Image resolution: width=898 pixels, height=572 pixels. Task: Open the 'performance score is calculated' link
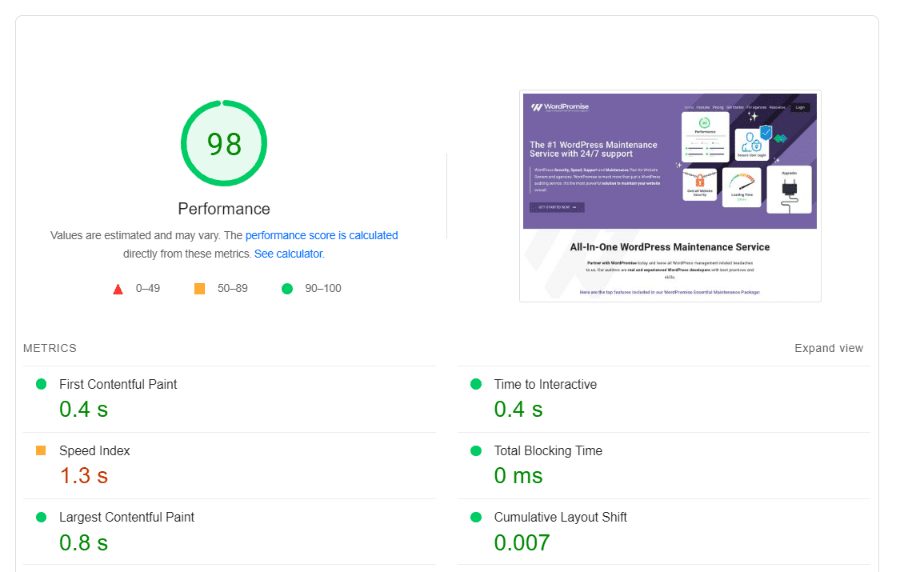(x=321, y=235)
